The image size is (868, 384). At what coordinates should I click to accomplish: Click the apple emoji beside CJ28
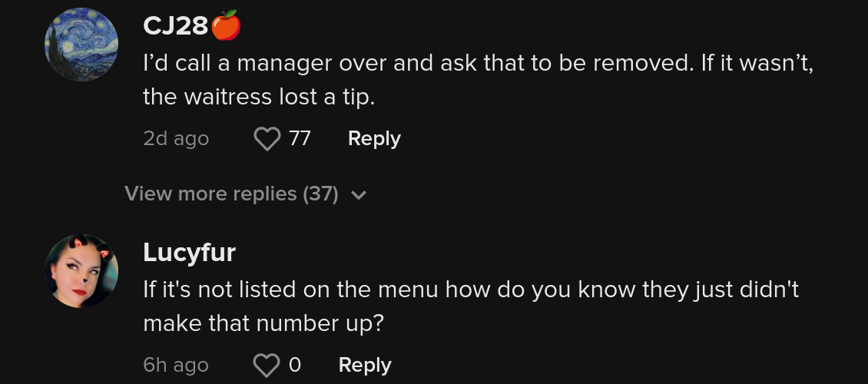(x=226, y=25)
